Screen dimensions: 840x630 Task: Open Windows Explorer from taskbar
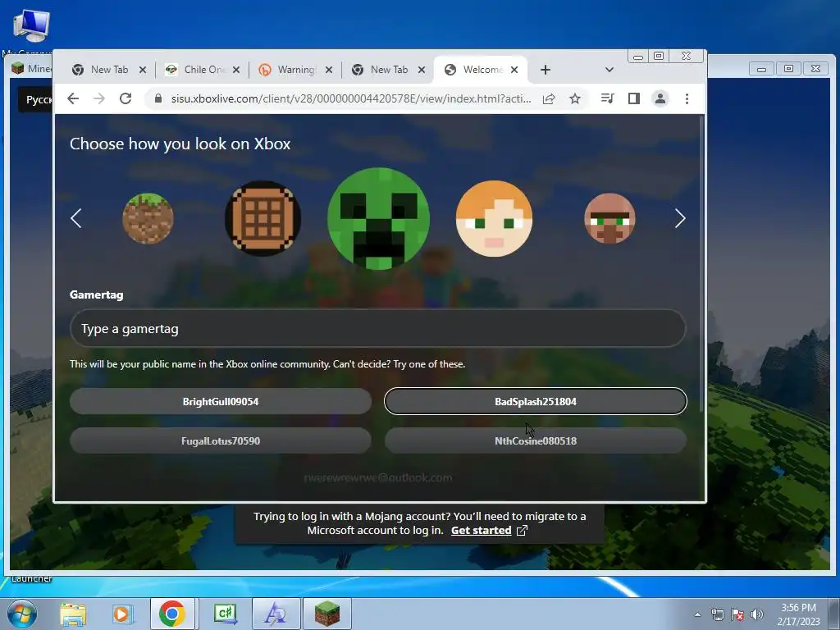[x=73, y=614]
